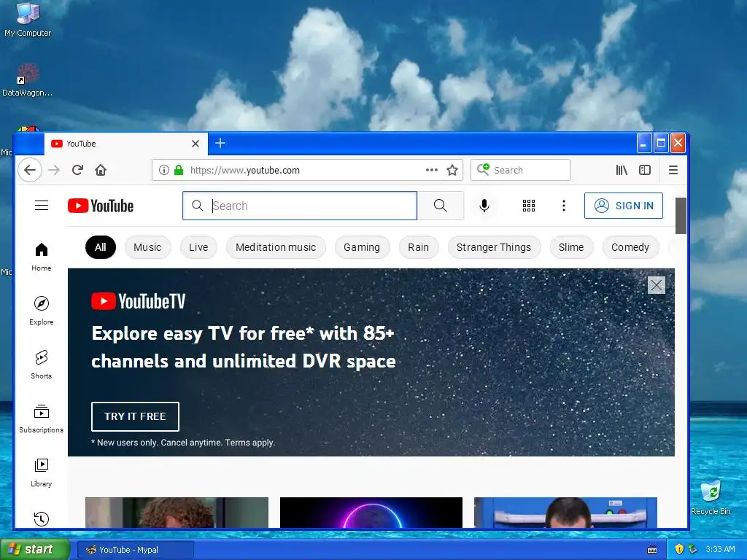The width and height of the screenshot is (747, 560).
Task: Open the browser hamburger menu
Action: pos(673,170)
